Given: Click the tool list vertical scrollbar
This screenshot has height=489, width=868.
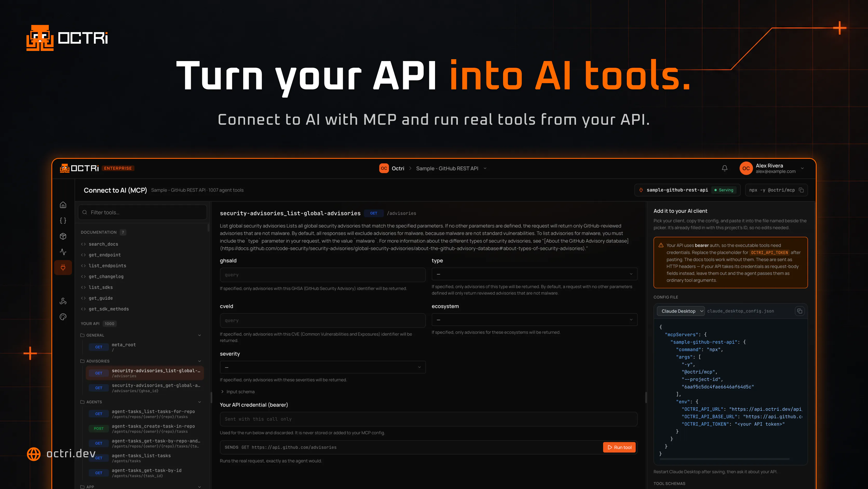Looking at the screenshot, I should coord(209,228).
